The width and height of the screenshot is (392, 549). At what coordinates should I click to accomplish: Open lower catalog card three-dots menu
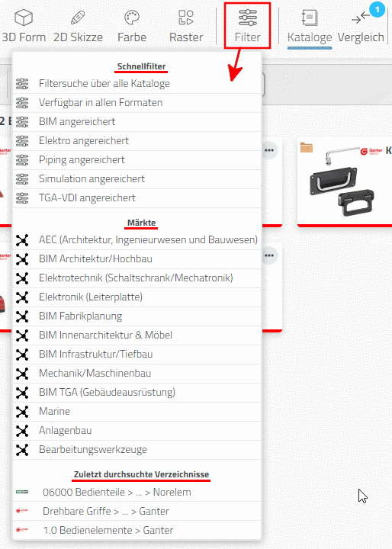pyautogui.click(x=269, y=255)
